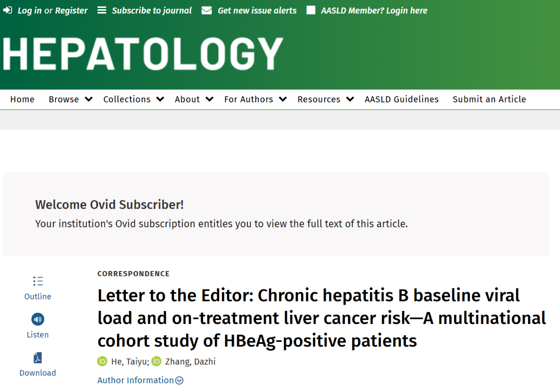The image size is (560, 392).
Task: Open the Outline list icon
Action: (x=38, y=281)
